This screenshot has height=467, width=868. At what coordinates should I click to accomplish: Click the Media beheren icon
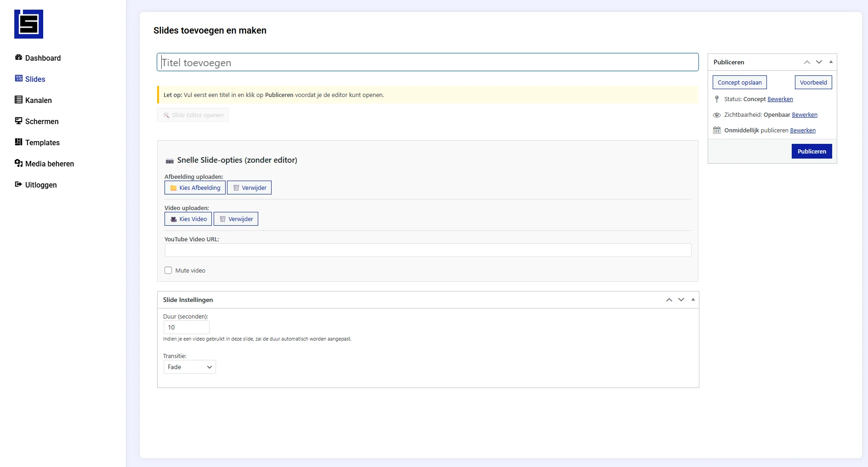[x=18, y=163]
